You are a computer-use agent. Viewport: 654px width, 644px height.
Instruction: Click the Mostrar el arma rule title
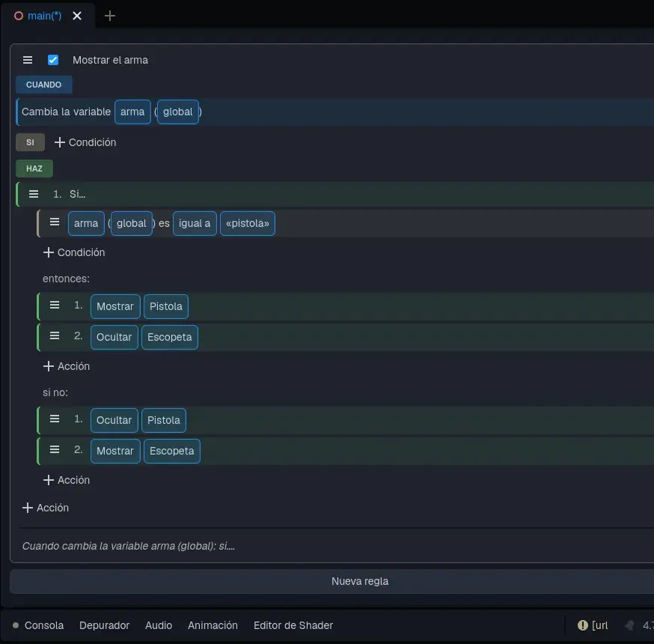point(110,60)
